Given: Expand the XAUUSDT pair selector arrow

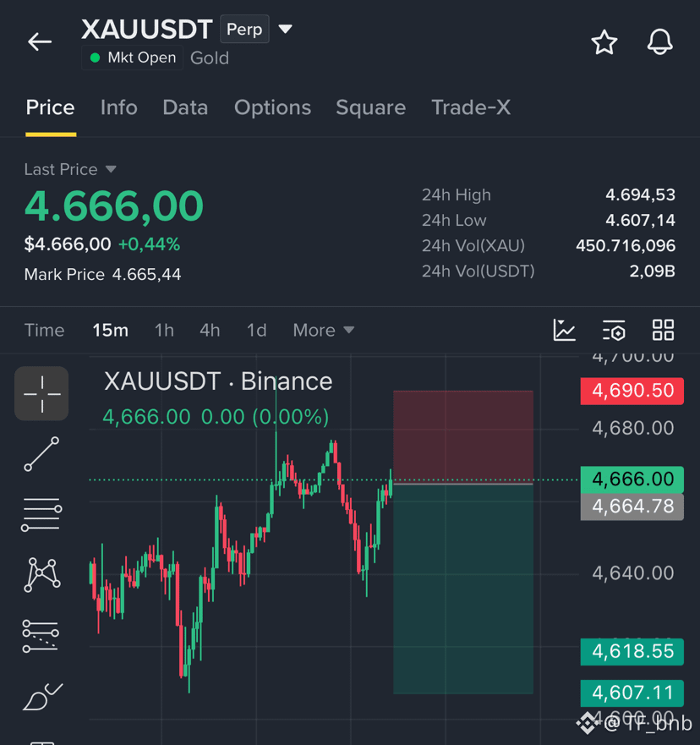Looking at the screenshot, I should click(x=285, y=30).
